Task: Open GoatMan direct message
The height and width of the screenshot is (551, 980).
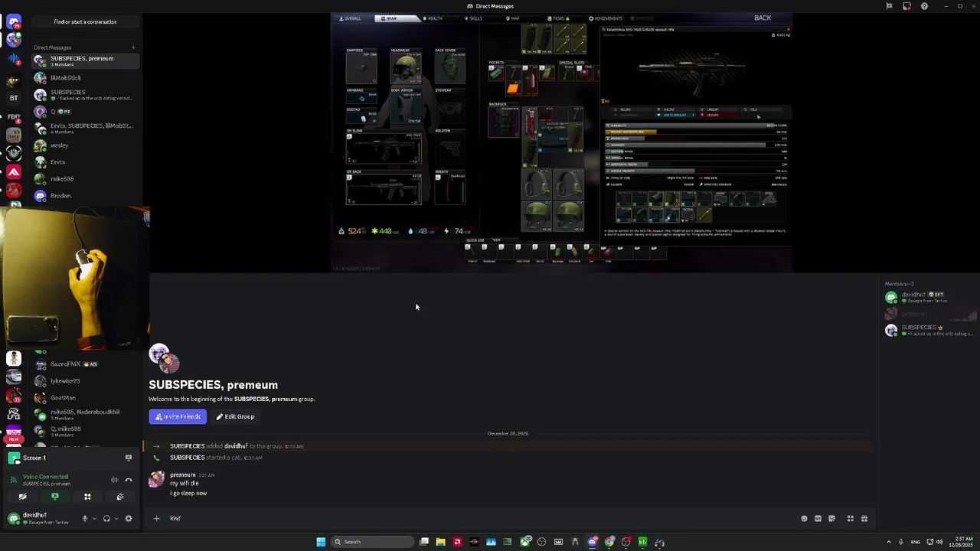Action: pyautogui.click(x=86, y=398)
